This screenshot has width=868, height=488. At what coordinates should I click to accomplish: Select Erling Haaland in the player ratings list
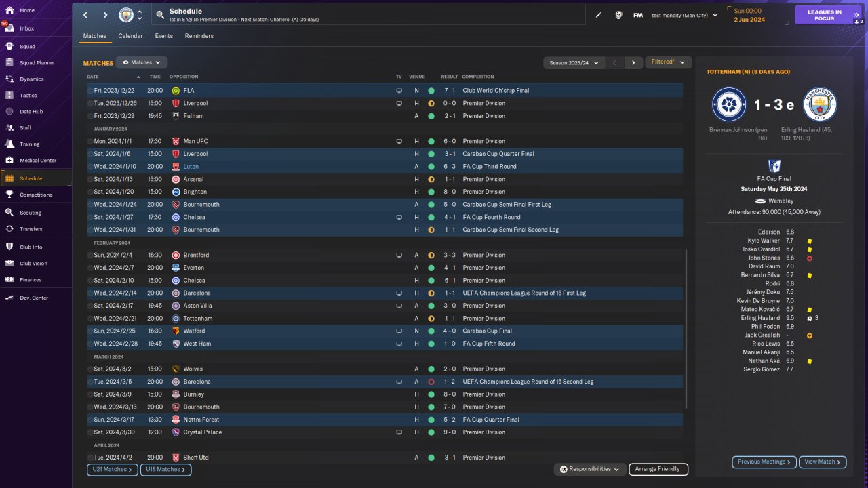pos(759,318)
